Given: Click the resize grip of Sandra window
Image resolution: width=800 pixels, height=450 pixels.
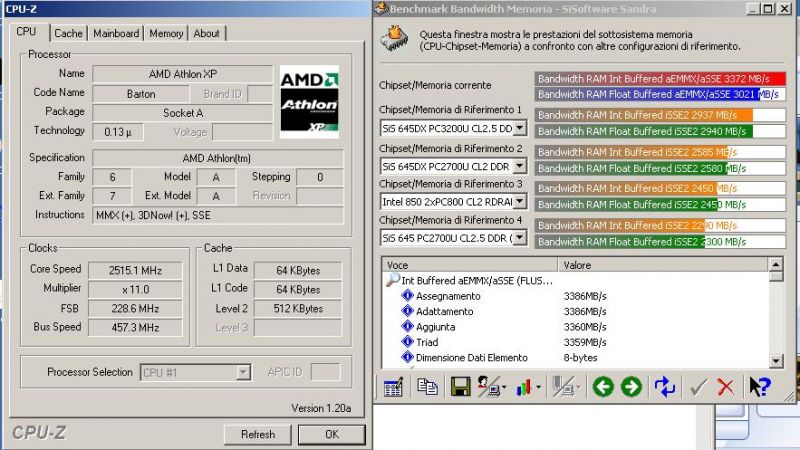Looking at the screenshot, I should click(790, 395).
